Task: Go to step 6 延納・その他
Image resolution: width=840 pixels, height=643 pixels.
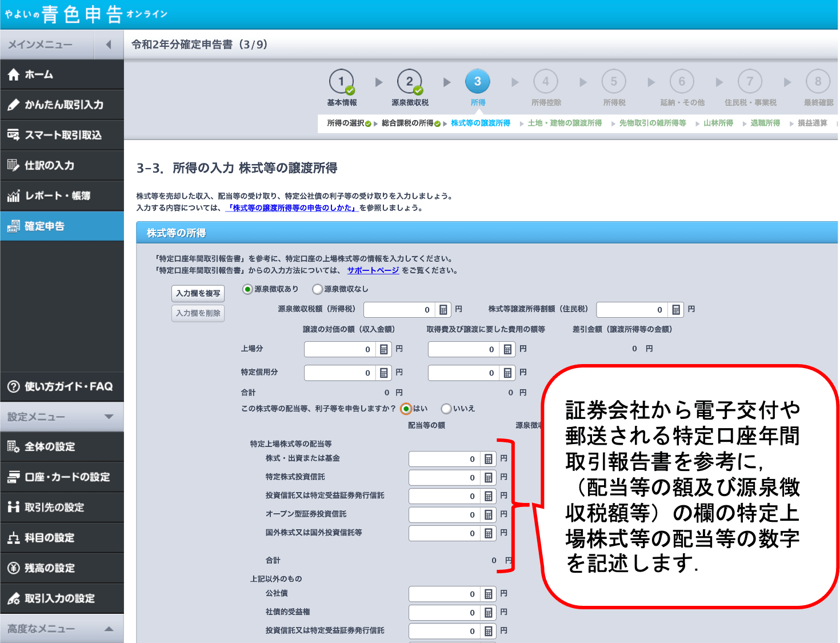Action: click(x=682, y=87)
